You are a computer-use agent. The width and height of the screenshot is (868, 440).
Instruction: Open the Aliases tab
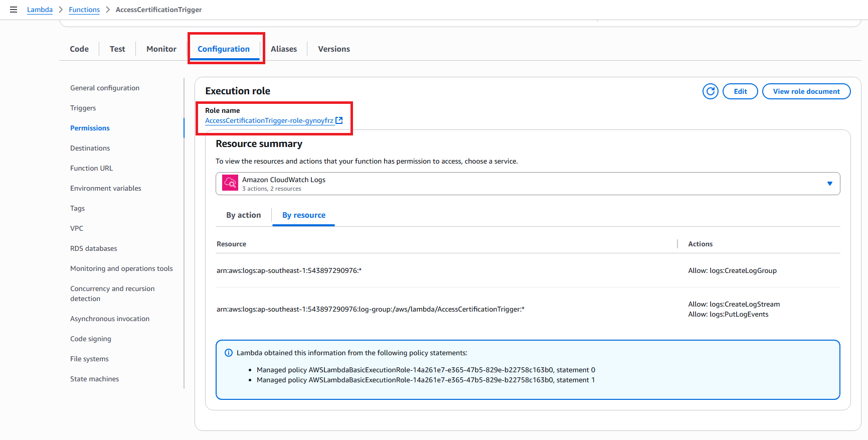pyautogui.click(x=284, y=49)
